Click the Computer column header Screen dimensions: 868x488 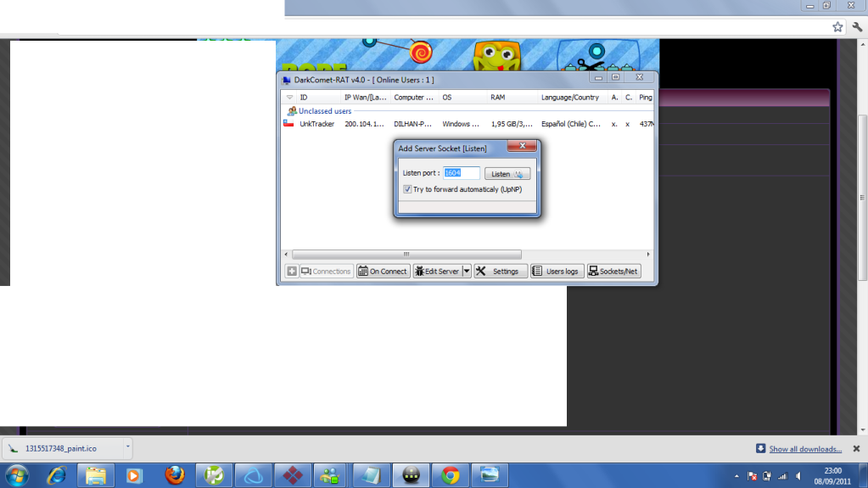(415, 98)
